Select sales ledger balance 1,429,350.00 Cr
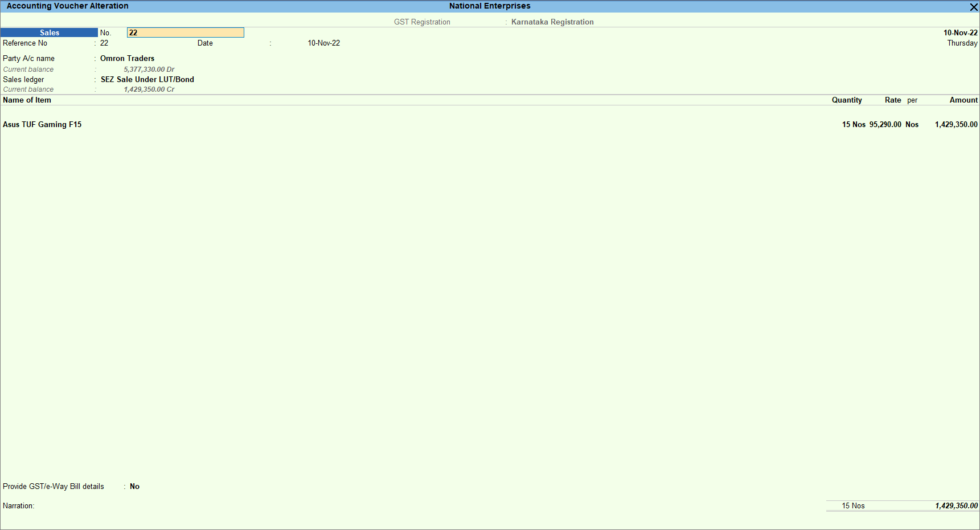980x530 pixels. pos(149,89)
